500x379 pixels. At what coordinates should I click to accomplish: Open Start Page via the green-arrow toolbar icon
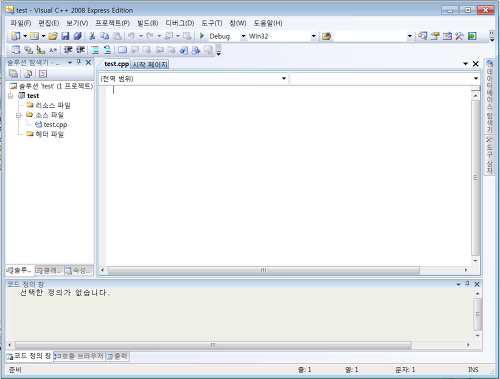coord(472,36)
